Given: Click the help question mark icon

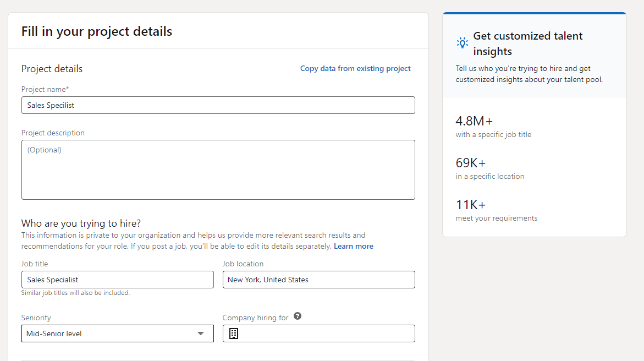Looking at the screenshot, I should (298, 316).
